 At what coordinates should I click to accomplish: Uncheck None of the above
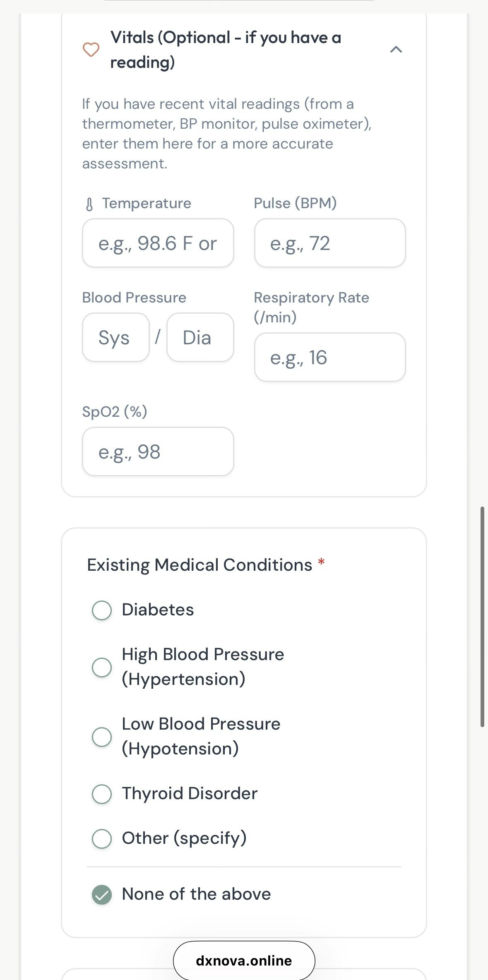point(102,895)
